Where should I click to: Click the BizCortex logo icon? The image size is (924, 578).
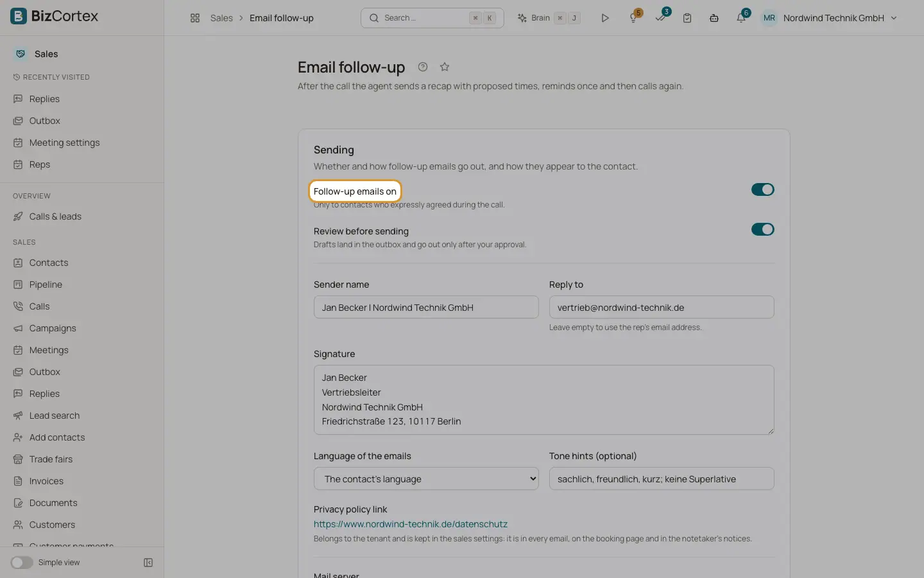[19, 16]
